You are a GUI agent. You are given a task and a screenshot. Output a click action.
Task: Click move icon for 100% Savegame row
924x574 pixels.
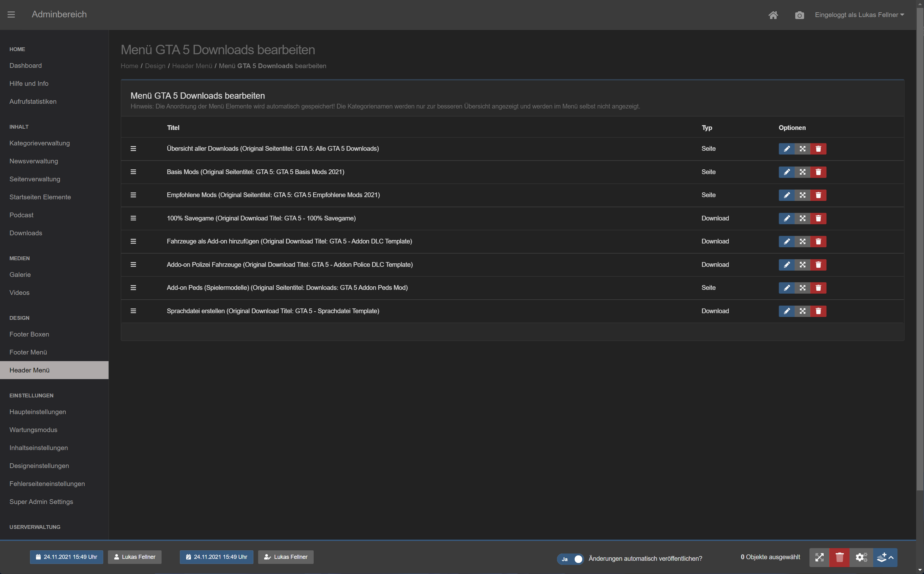(x=803, y=218)
